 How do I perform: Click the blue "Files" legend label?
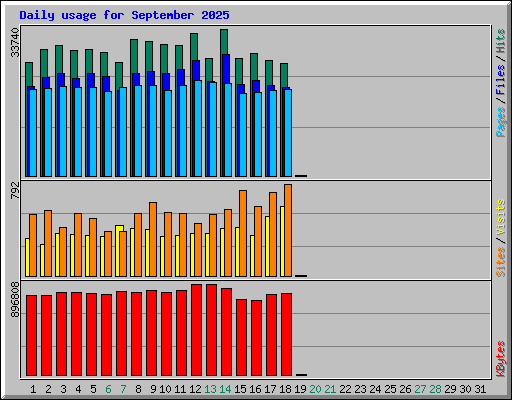point(500,80)
